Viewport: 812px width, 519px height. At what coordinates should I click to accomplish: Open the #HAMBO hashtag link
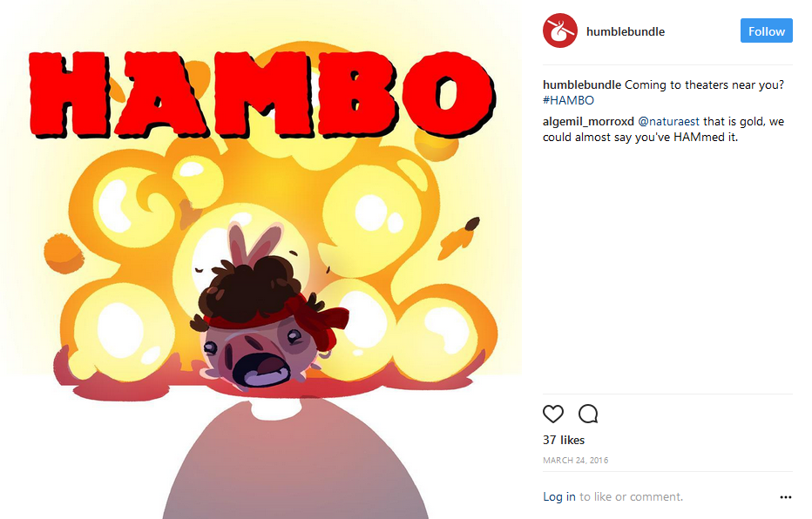coord(568,100)
